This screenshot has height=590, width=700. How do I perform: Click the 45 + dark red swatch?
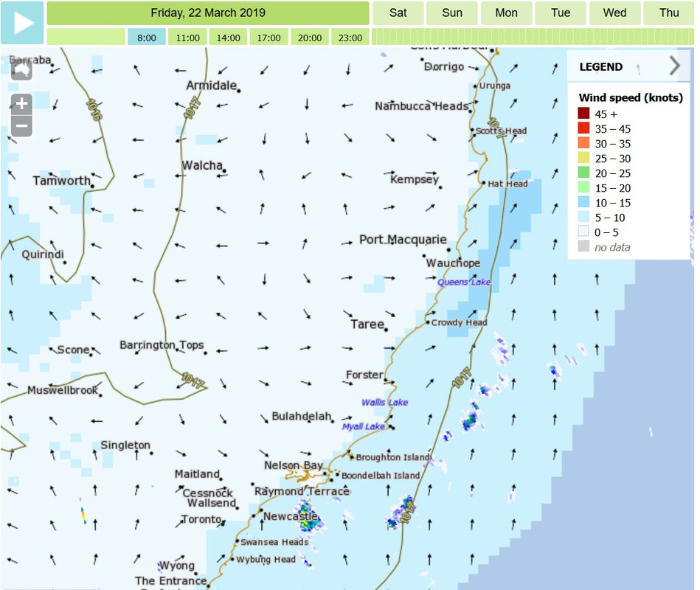pyautogui.click(x=583, y=114)
